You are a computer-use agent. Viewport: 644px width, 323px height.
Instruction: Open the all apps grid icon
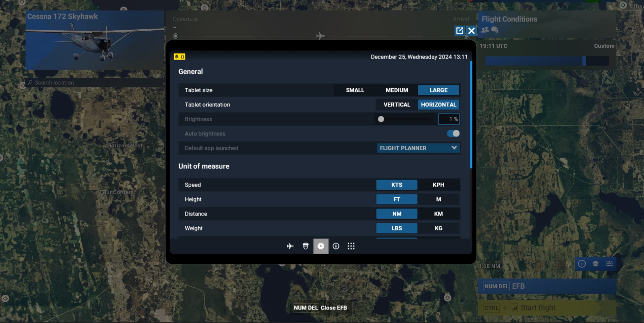click(351, 246)
